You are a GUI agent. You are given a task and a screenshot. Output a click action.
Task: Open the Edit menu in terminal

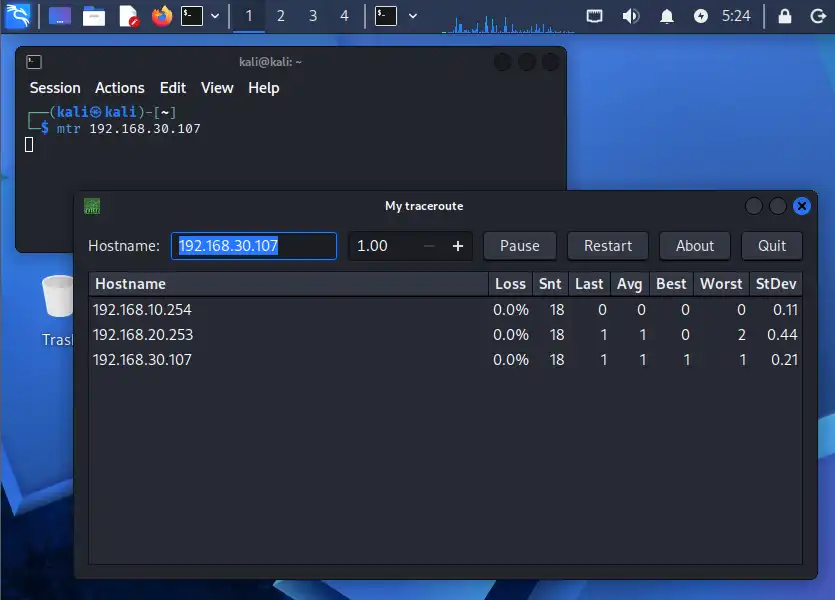[173, 88]
